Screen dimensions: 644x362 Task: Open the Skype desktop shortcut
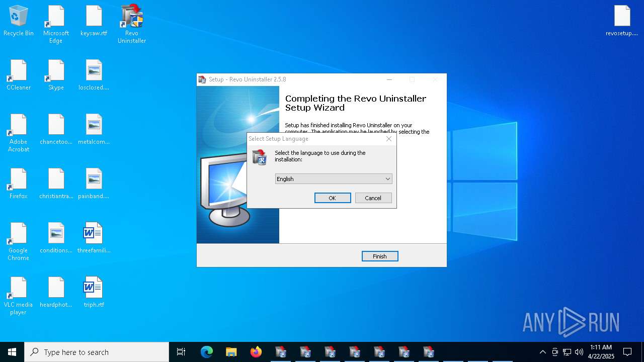[x=56, y=75]
